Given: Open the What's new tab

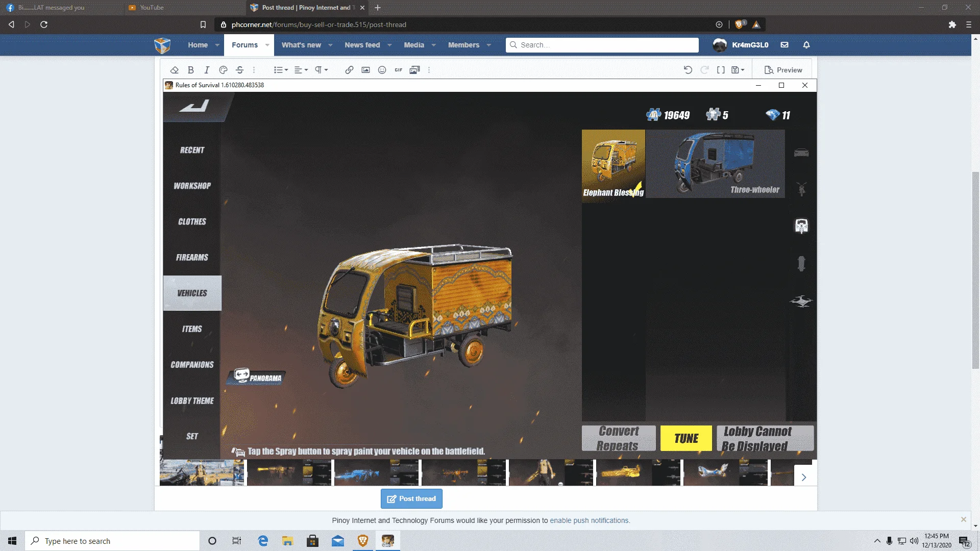Looking at the screenshot, I should pyautogui.click(x=301, y=45).
